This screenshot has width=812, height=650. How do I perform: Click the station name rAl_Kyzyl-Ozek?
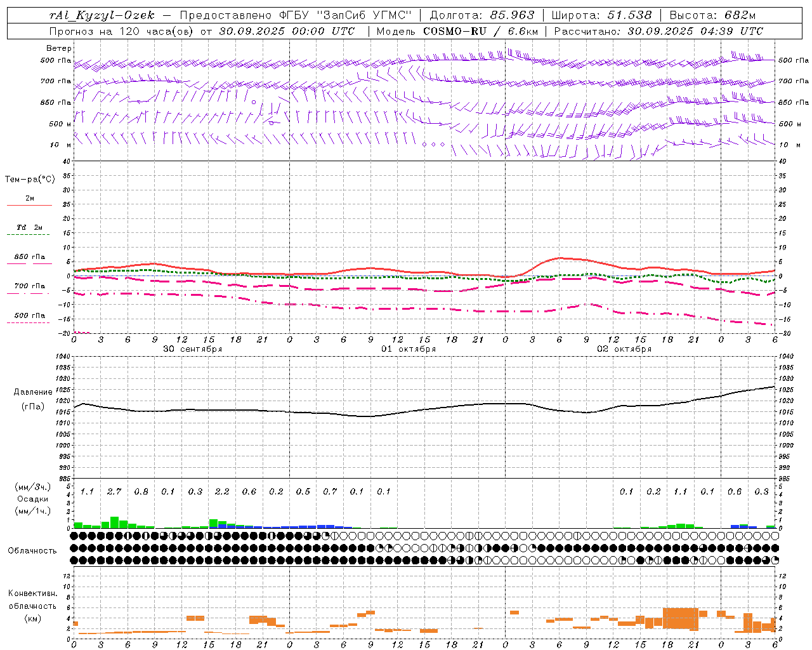pos(101,15)
